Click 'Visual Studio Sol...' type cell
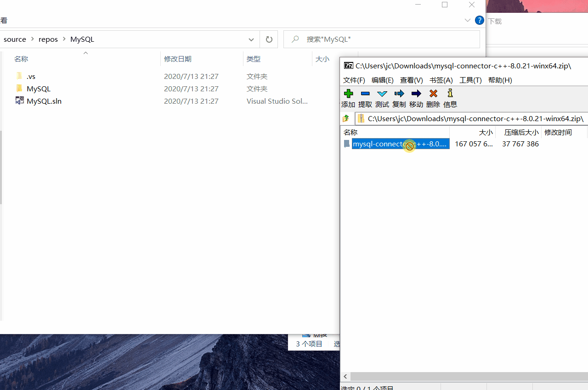The image size is (588, 390). click(x=277, y=101)
